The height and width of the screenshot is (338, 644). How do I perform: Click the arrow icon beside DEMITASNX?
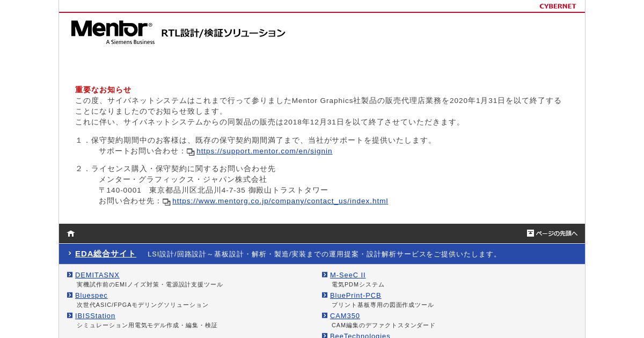70,275
